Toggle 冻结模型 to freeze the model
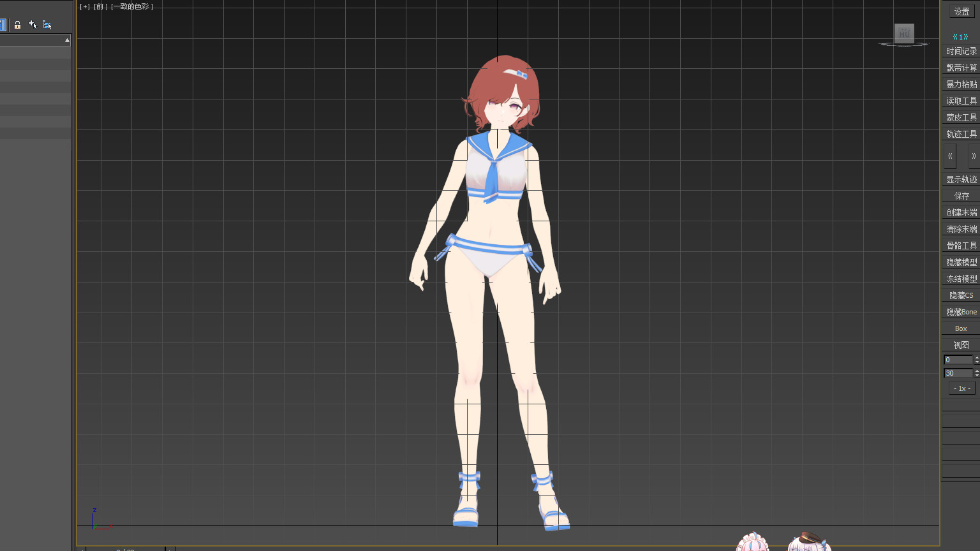 (x=961, y=279)
